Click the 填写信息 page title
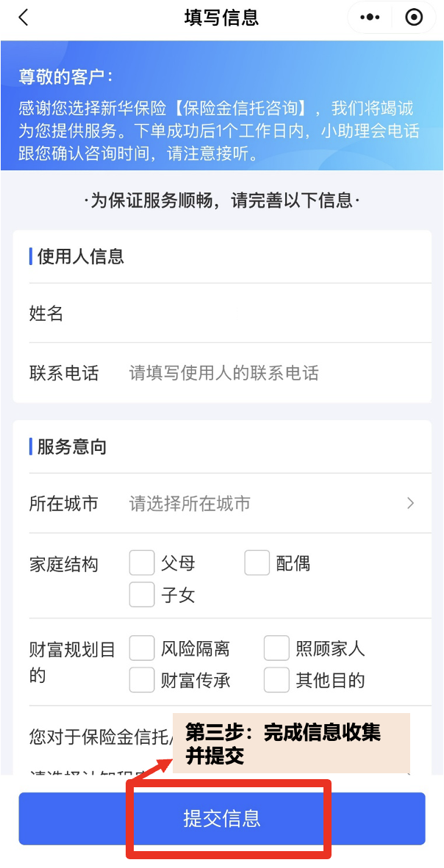The height and width of the screenshot is (868, 444). [221, 18]
